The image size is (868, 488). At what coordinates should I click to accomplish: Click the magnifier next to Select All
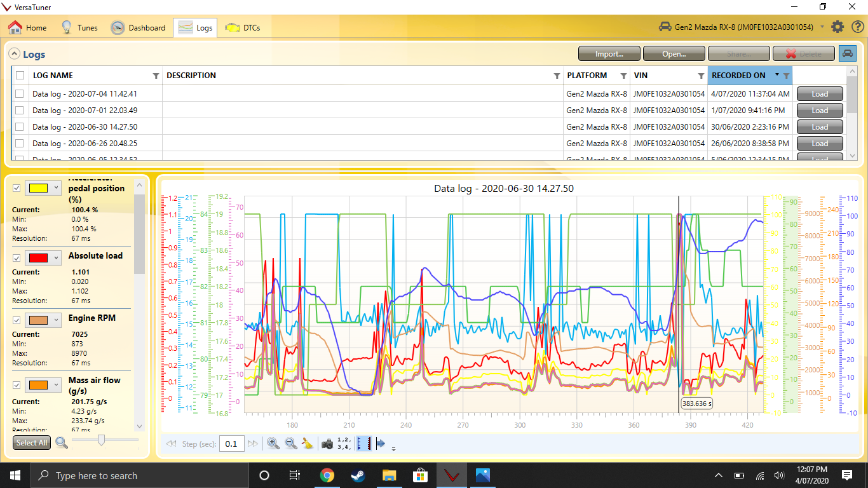coord(62,443)
